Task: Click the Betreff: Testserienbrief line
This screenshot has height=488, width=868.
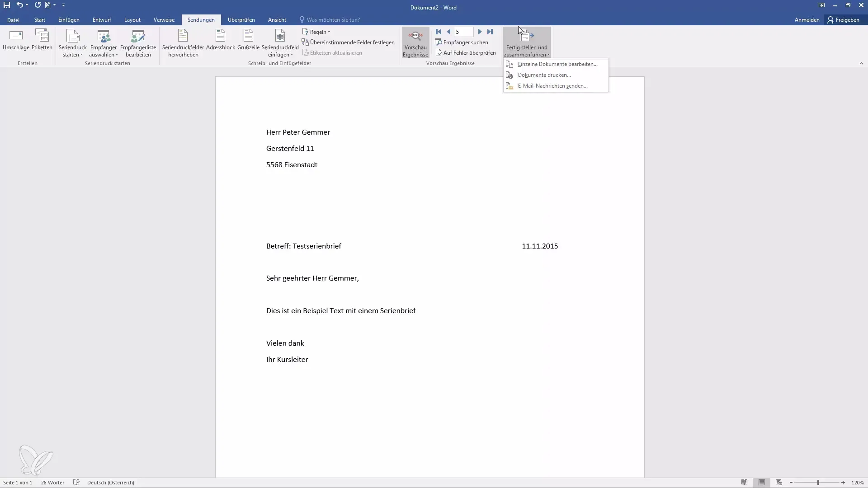Action: (x=304, y=246)
